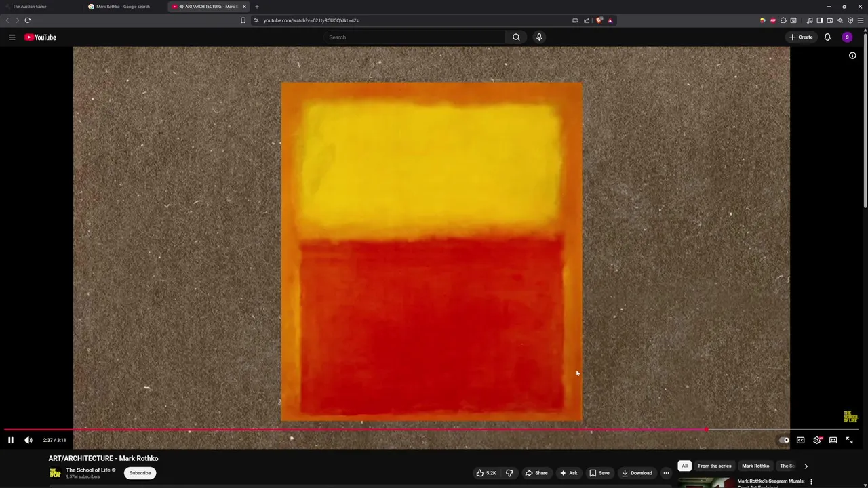Click the Download button
868x488 pixels.
[637, 473]
